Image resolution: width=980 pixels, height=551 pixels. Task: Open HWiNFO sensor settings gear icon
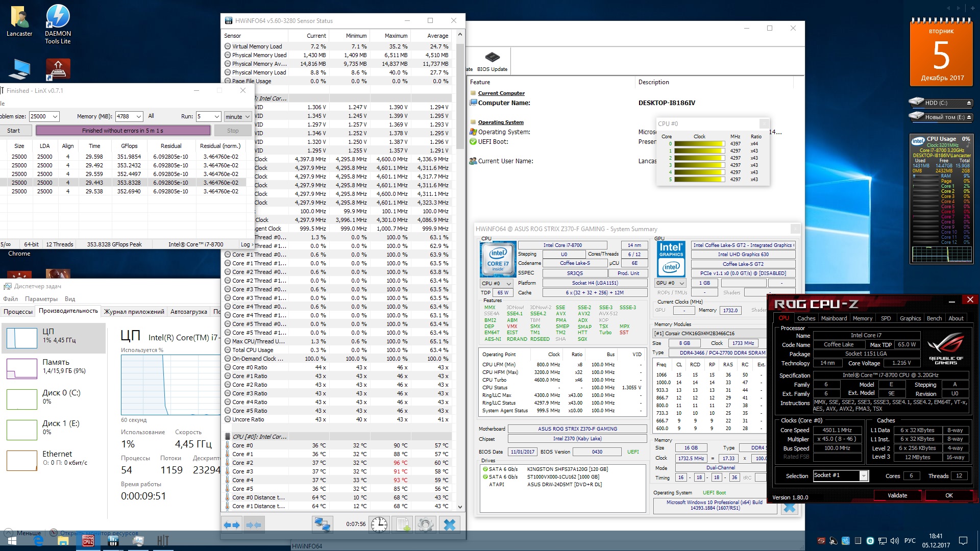pyautogui.click(x=425, y=524)
